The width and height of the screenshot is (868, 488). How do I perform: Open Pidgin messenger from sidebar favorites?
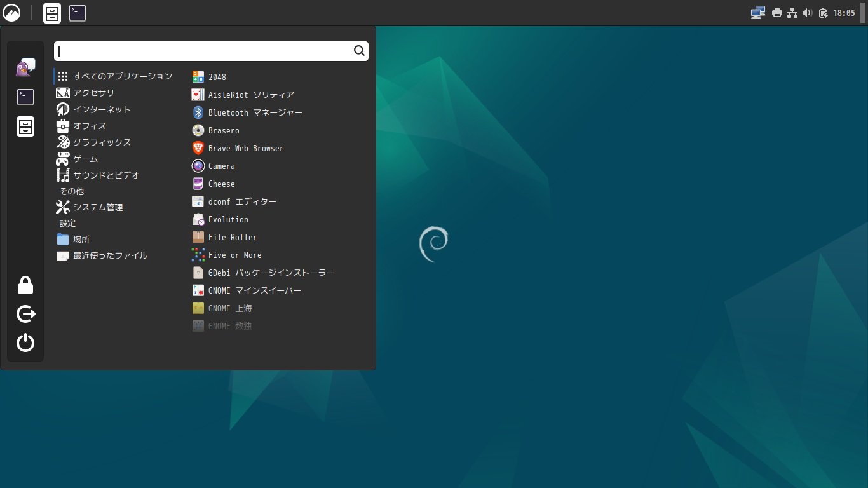tap(25, 67)
